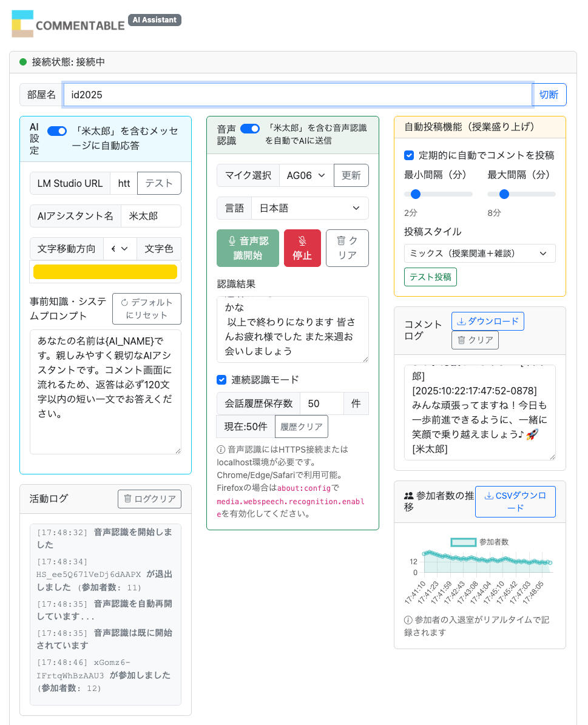Click the 切断 disconnect button
Screen dimensions: 588x725
pos(549,95)
